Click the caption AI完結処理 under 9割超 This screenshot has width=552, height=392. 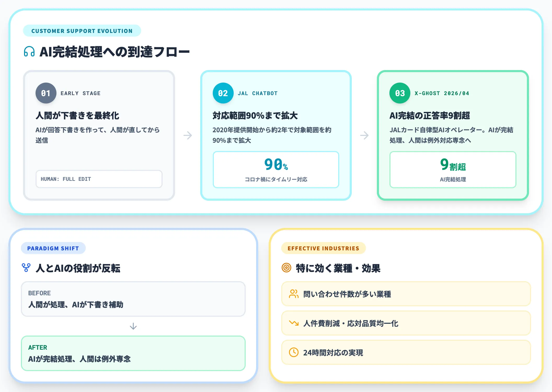[453, 179]
